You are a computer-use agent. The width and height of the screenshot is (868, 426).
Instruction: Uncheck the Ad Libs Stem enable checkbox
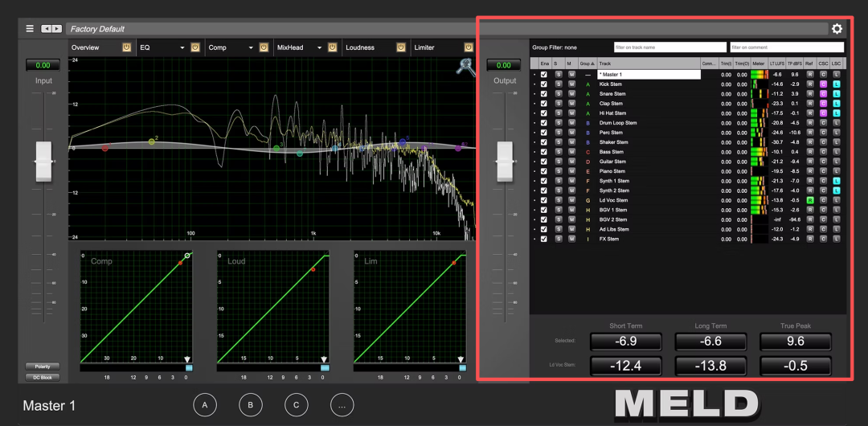click(544, 229)
